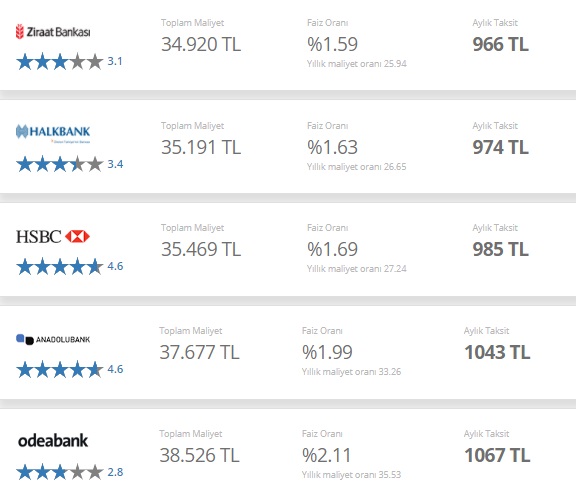576x499 pixels.
Task: Select the 974 TL monthly installment
Action: [500, 147]
